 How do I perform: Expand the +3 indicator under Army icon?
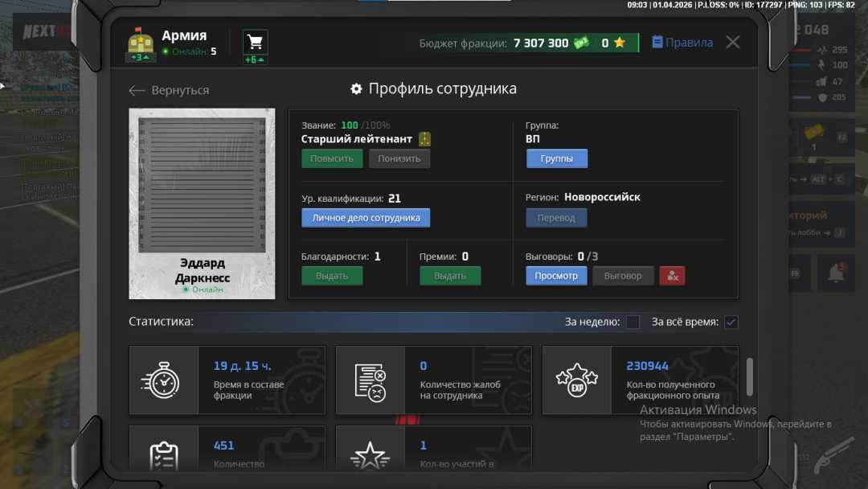[x=140, y=58]
